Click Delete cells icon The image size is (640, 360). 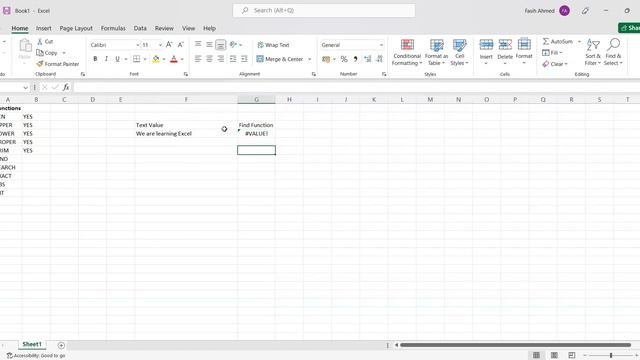click(505, 44)
